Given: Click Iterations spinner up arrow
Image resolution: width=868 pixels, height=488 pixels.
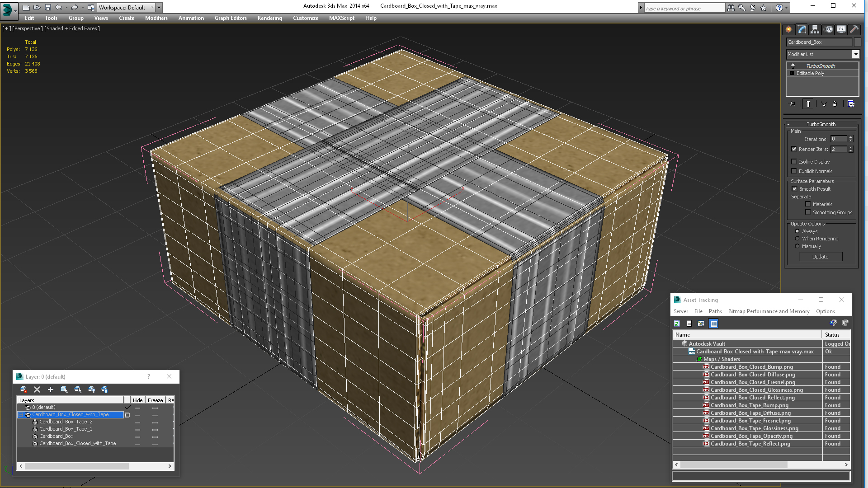Looking at the screenshot, I should (x=850, y=137).
